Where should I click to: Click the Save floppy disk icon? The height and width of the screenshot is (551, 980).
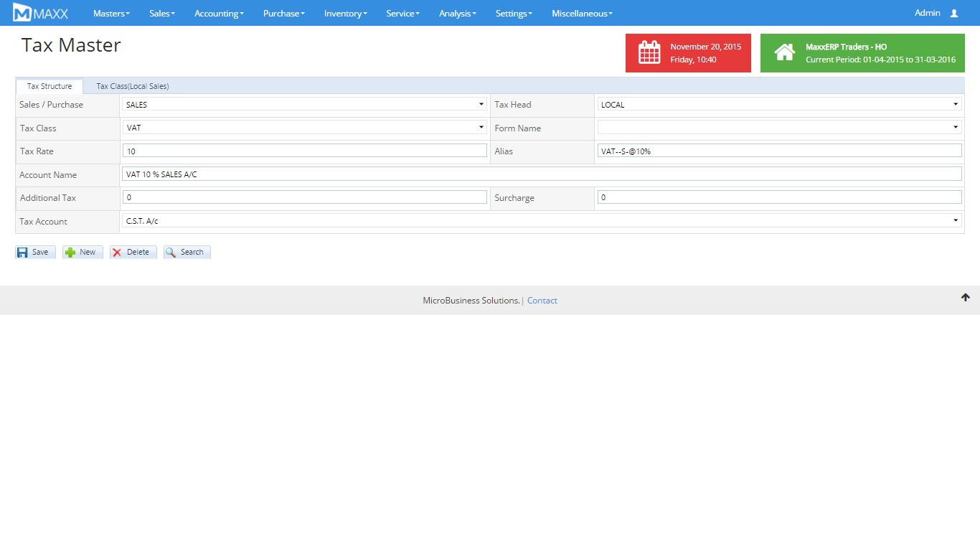(x=23, y=253)
